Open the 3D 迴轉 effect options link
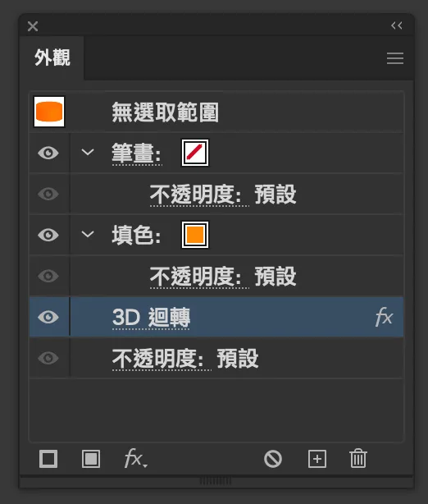428x504 pixels. 151,318
